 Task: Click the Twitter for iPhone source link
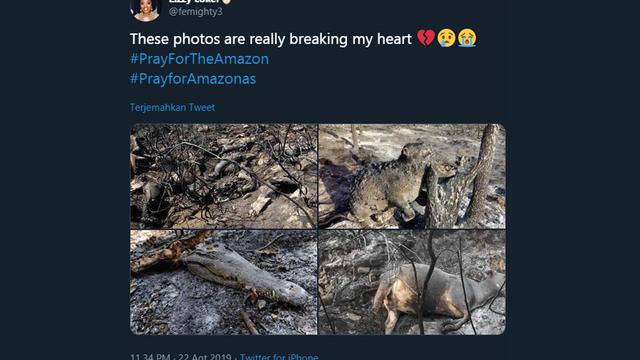point(279,356)
